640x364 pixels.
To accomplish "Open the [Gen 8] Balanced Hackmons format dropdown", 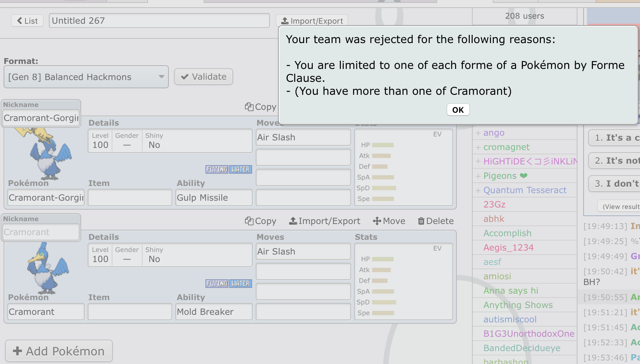I will [x=86, y=76].
